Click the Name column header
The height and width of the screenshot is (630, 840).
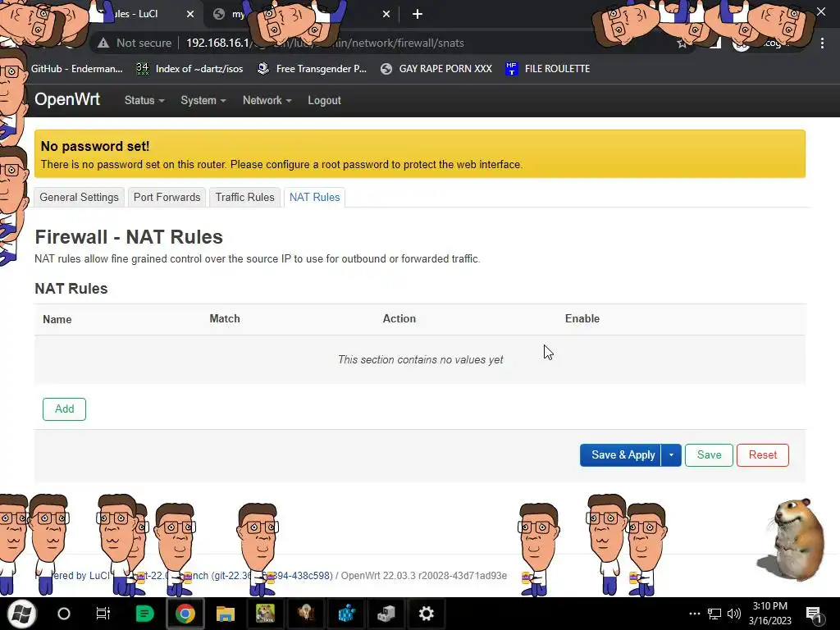tap(57, 319)
